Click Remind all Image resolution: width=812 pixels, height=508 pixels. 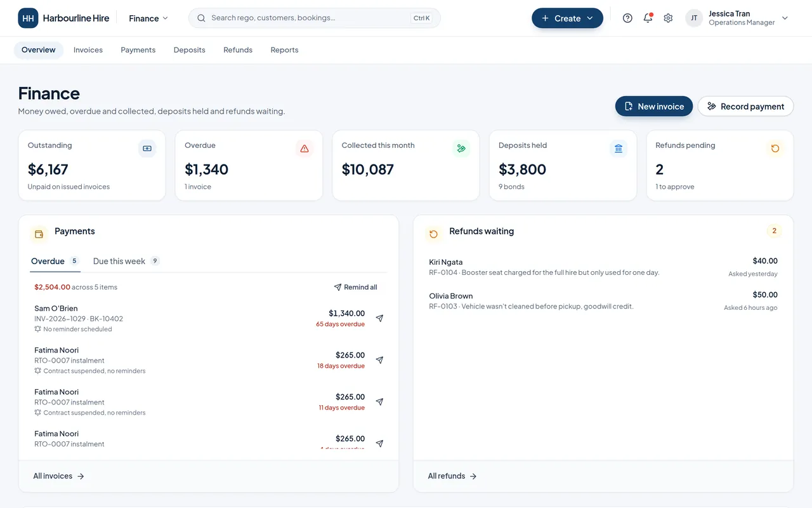click(356, 288)
